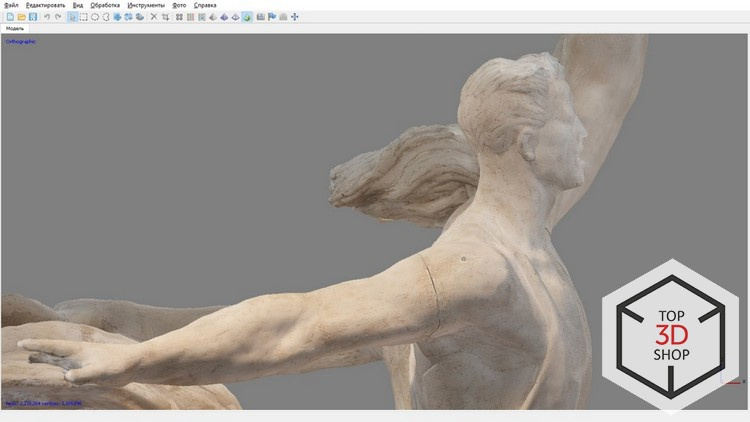
Task: Click the Orthographic label in viewport
Action: tap(21, 42)
